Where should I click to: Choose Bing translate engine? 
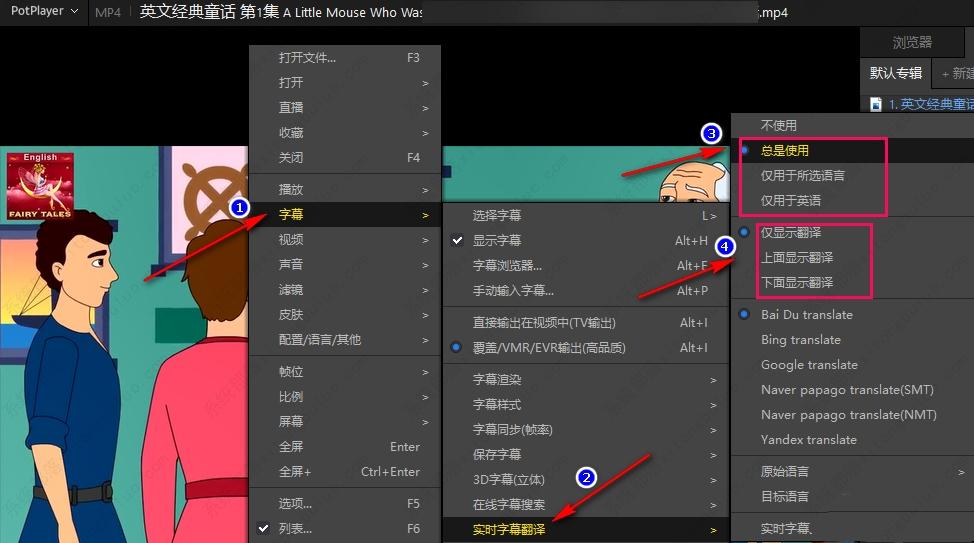click(x=853, y=339)
